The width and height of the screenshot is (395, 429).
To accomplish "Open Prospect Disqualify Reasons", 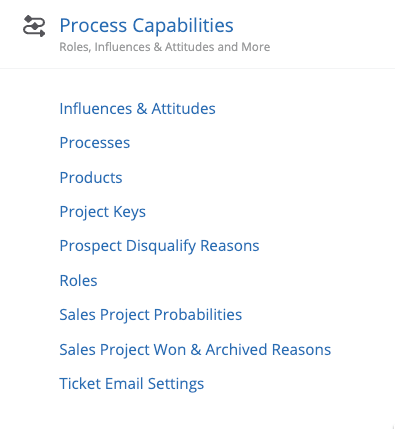I will click(x=159, y=246).
